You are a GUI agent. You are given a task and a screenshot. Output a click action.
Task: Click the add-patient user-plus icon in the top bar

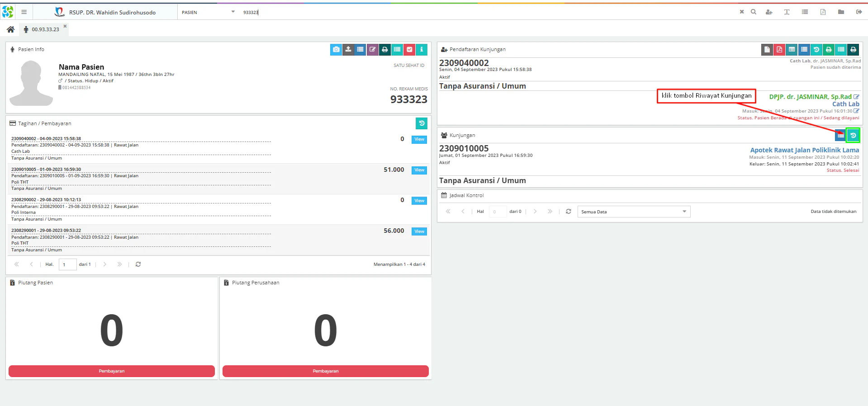tap(769, 12)
